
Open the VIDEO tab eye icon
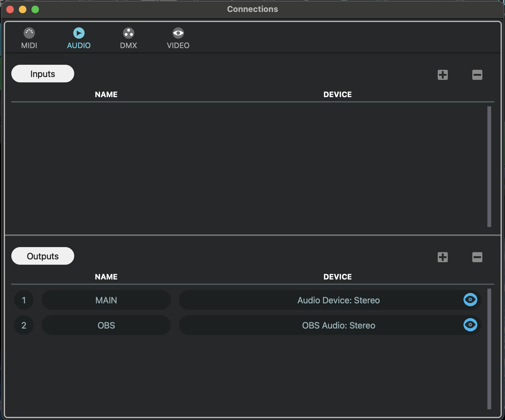tap(178, 33)
